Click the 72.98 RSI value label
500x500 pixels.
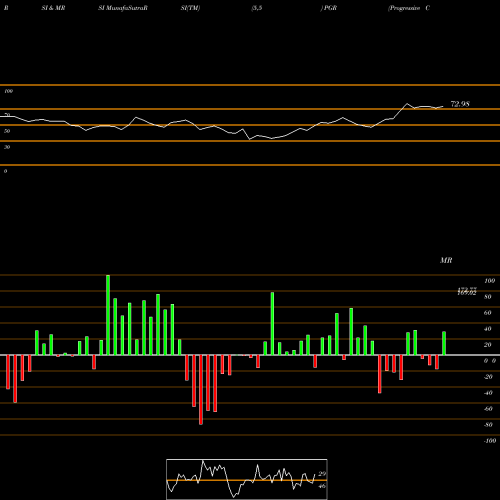pos(460,104)
